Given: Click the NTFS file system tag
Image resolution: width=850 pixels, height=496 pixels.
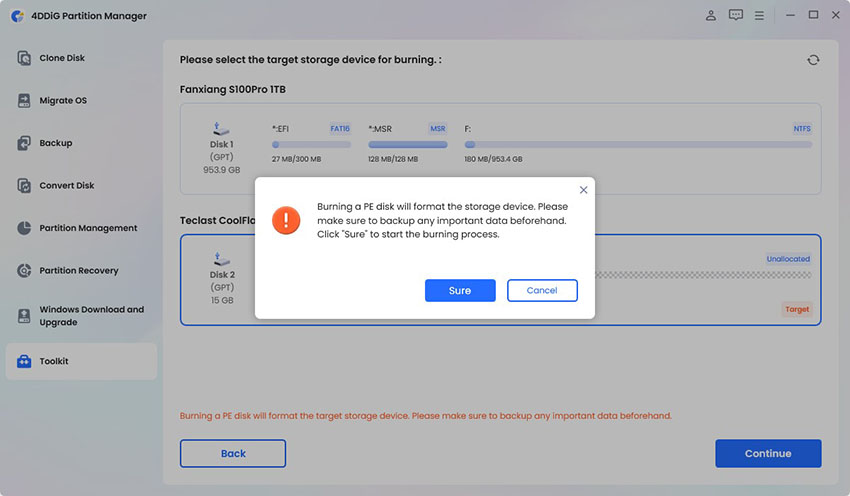Looking at the screenshot, I should point(802,128).
